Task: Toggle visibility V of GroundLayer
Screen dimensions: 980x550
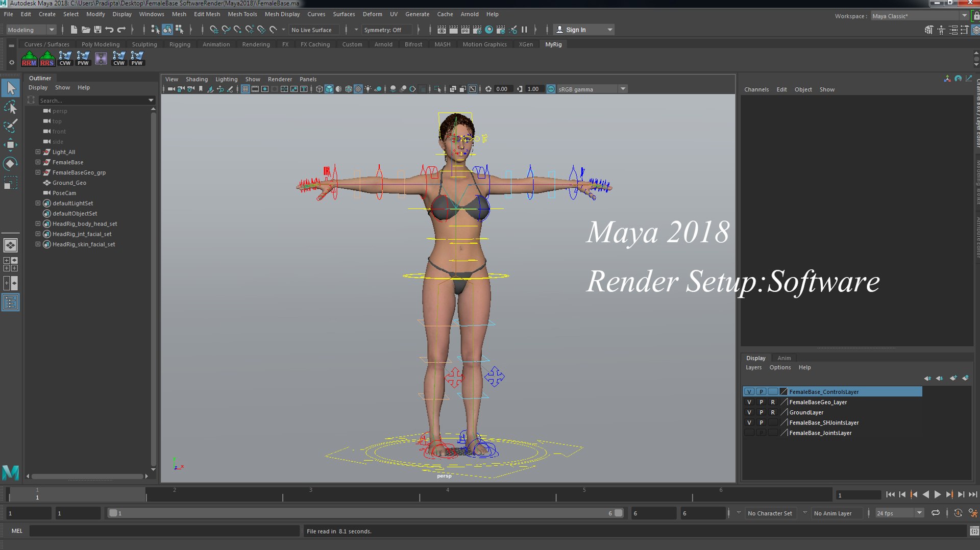Action: [x=749, y=412]
